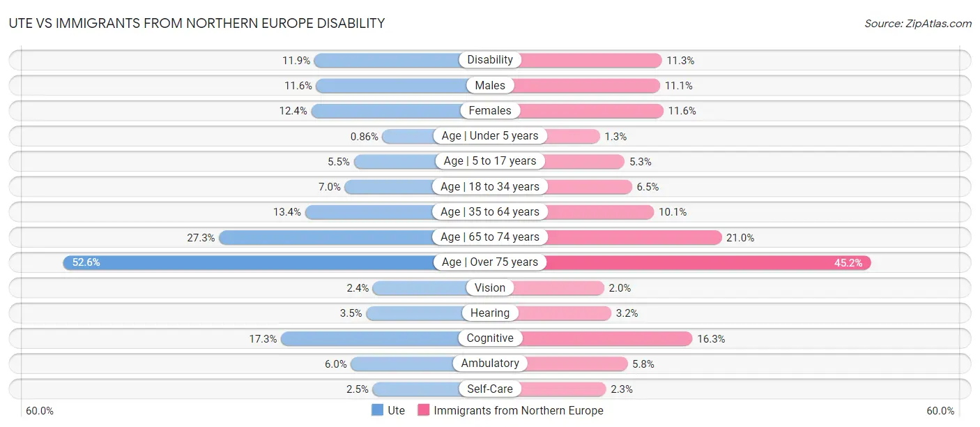Screen dimensions: 980x427
Task: Select the Males category label
Action: pyautogui.click(x=490, y=85)
